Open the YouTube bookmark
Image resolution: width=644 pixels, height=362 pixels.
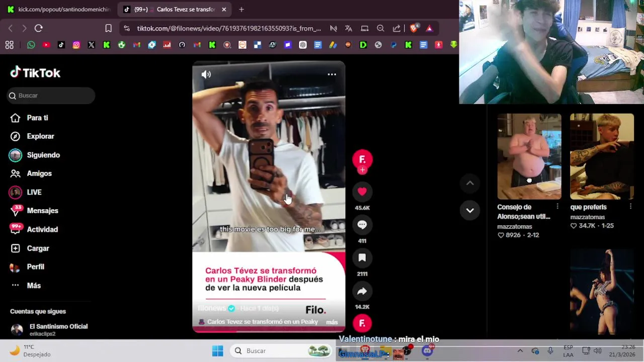pos(46,45)
